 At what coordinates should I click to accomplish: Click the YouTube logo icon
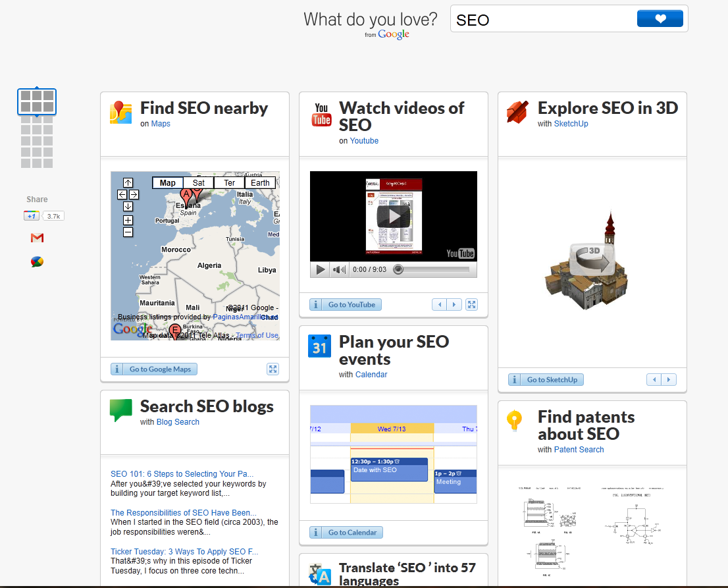tap(321, 115)
